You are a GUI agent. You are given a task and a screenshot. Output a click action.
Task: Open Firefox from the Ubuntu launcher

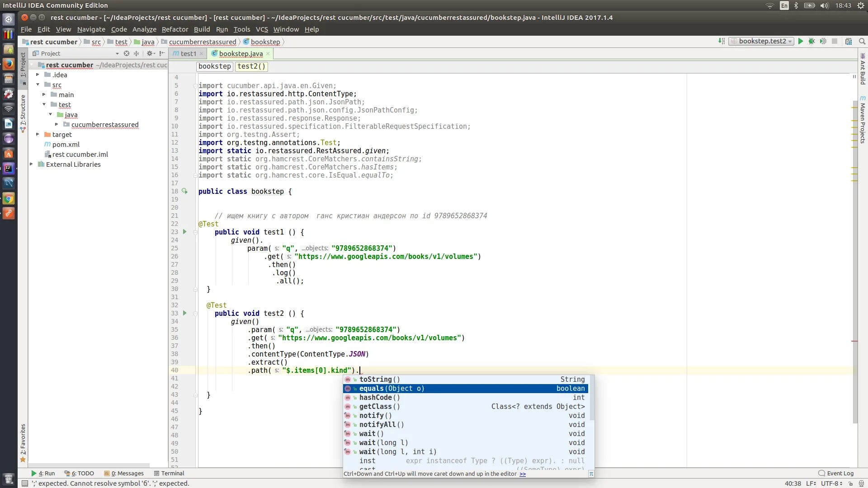coord(9,64)
